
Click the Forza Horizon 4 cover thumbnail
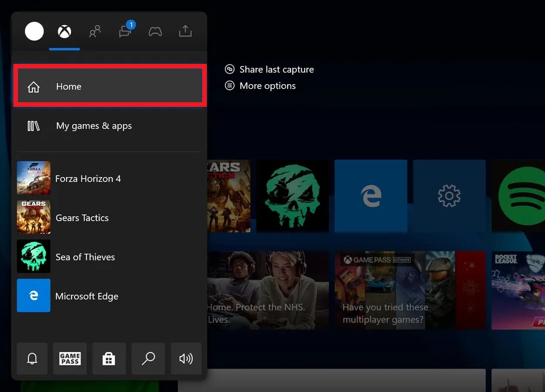pyautogui.click(x=34, y=178)
